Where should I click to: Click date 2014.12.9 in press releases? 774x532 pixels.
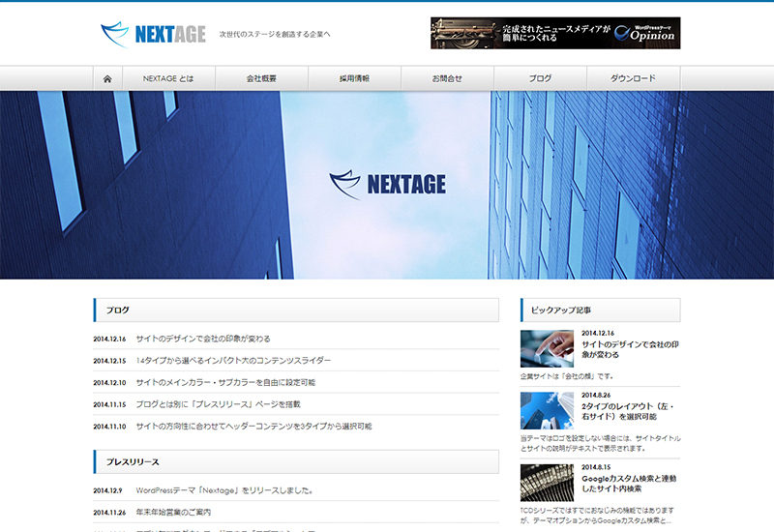107,490
